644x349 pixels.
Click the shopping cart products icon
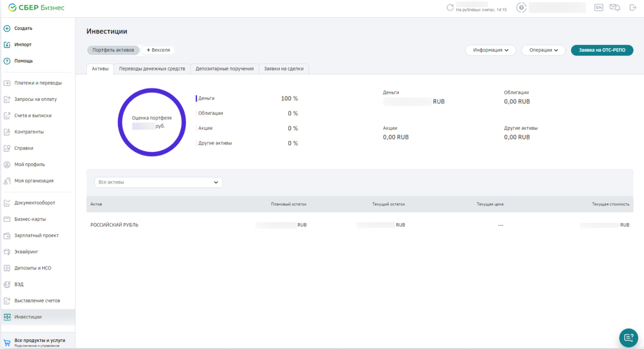click(x=7, y=342)
